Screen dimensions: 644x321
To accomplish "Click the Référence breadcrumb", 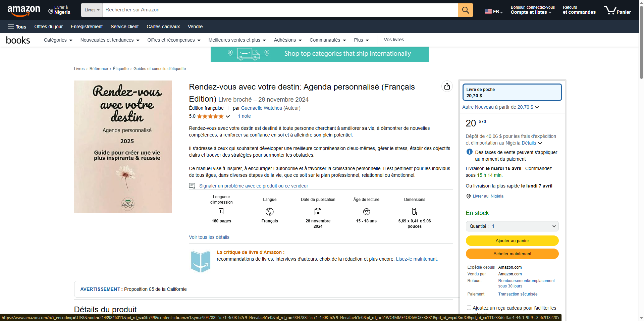I will (99, 69).
